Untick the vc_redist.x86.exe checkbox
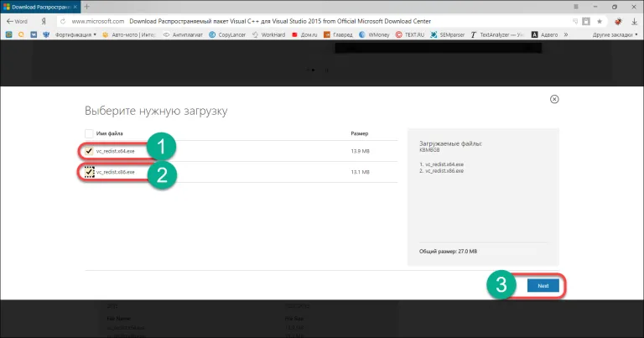Image resolution: width=644 pixels, height=338 pixels. coord(89,172)
